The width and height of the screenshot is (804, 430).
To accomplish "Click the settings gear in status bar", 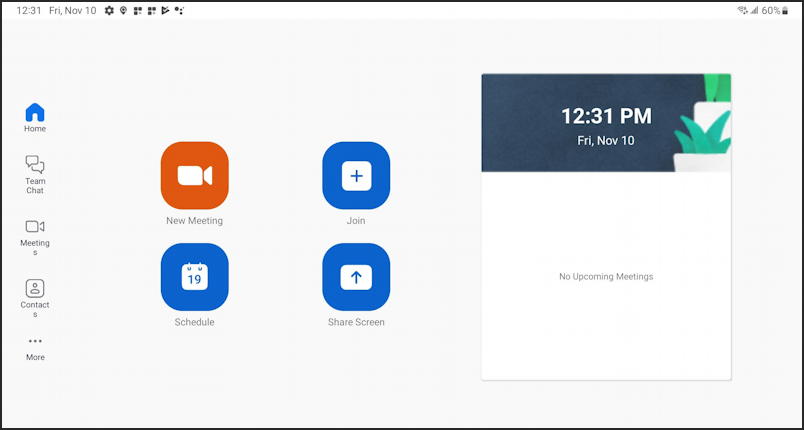I will (109, 10).
